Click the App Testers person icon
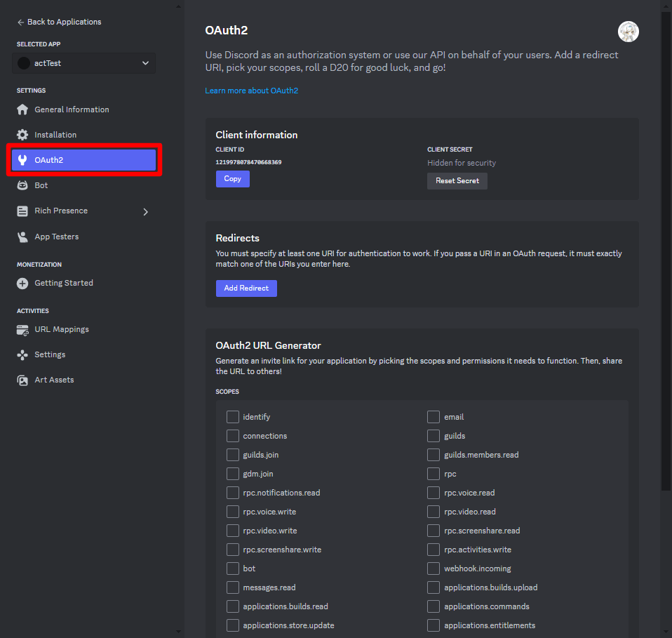 pyautogui.click(x=22, y=237)
